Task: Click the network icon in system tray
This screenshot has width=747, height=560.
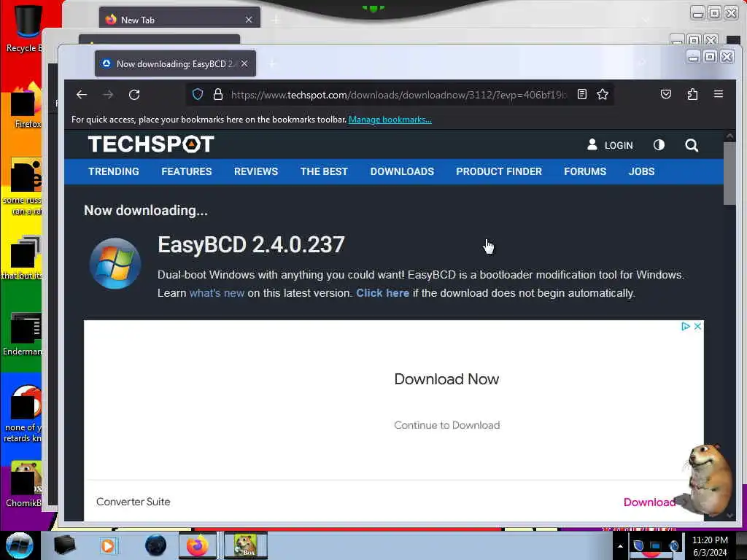Action: (x=656, y=545)
